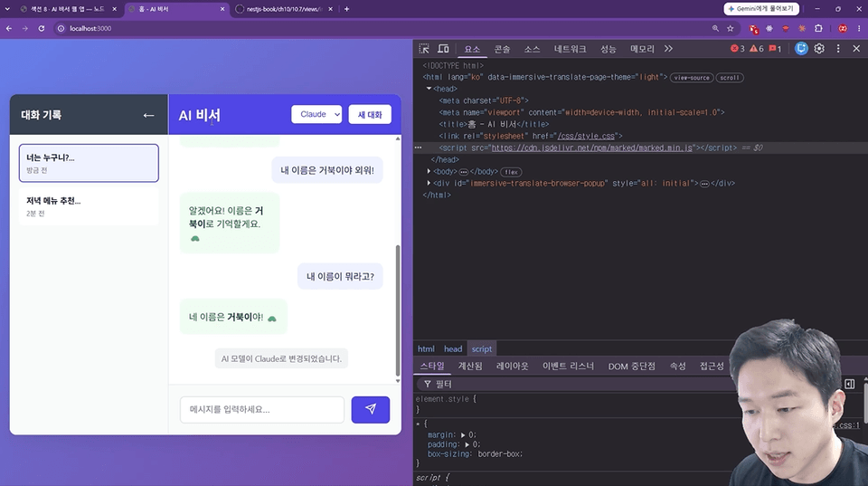The height and width of the screenshot is (486, 868).
Task: Open the /css/style.css stylesheet link
Action: [x=586, y=136]
